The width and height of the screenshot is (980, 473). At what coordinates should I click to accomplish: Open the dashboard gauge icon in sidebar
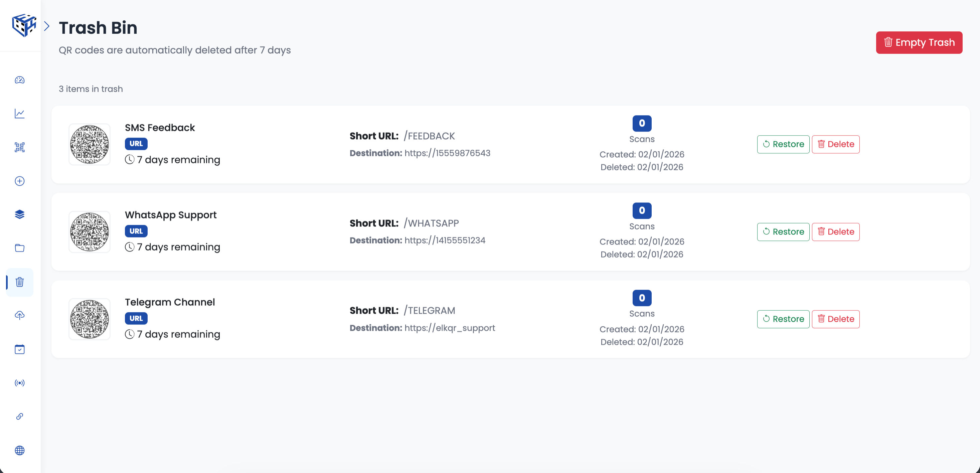pyautogui.click(x=20, y=80)
